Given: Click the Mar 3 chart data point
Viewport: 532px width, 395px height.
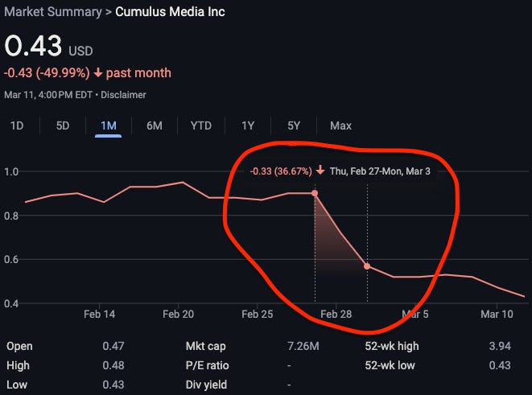Looking at the screenshot, I should pyautogui.click(x=367, y=266).
